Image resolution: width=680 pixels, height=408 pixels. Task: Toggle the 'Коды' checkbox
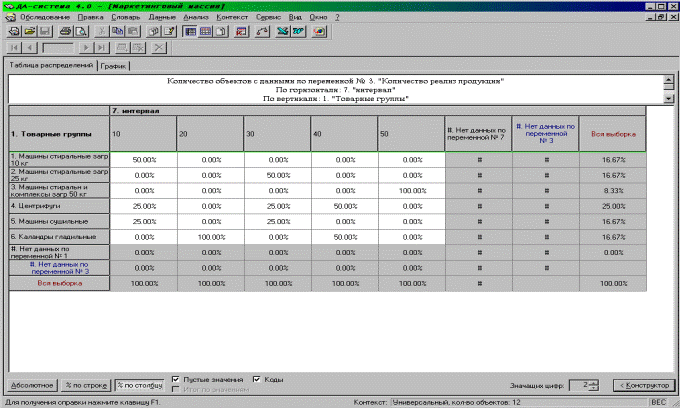tap(257, 380)
